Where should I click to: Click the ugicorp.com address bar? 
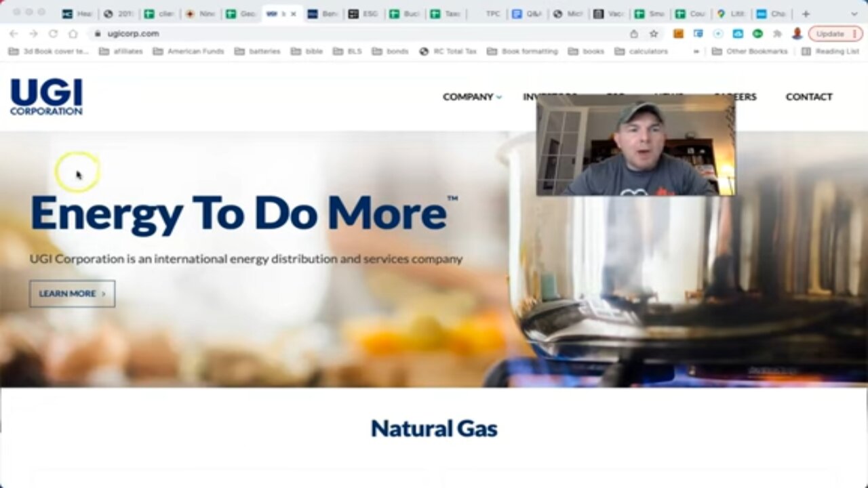(x=359, y=33)
